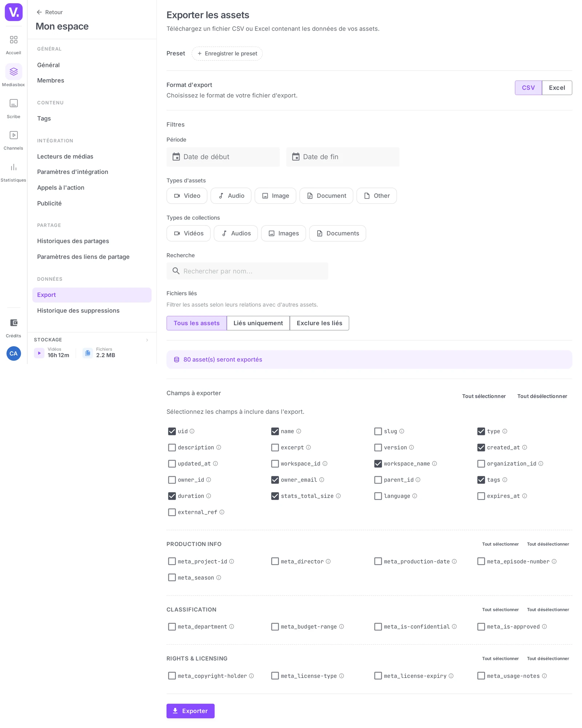This screenshot has width=582, height=728.
Task: Open Crédits wallet icon
Action: click(13, 323)
